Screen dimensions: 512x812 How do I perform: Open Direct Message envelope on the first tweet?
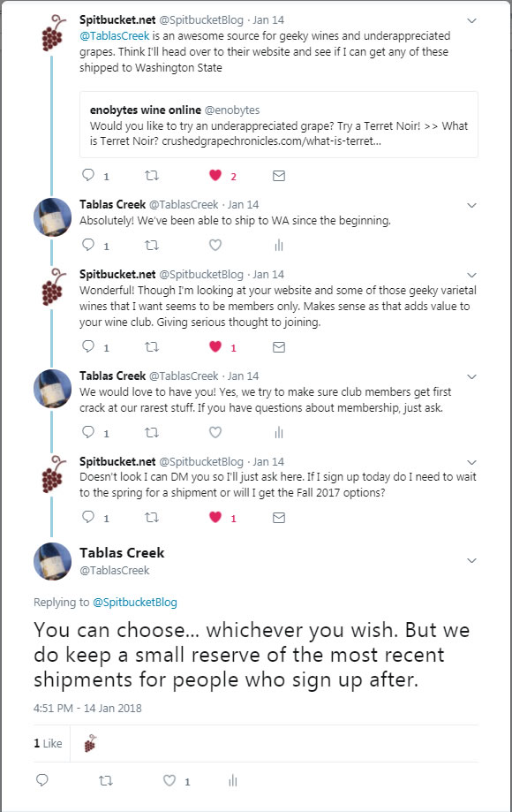pyautogui.click(x=279, y=176)
